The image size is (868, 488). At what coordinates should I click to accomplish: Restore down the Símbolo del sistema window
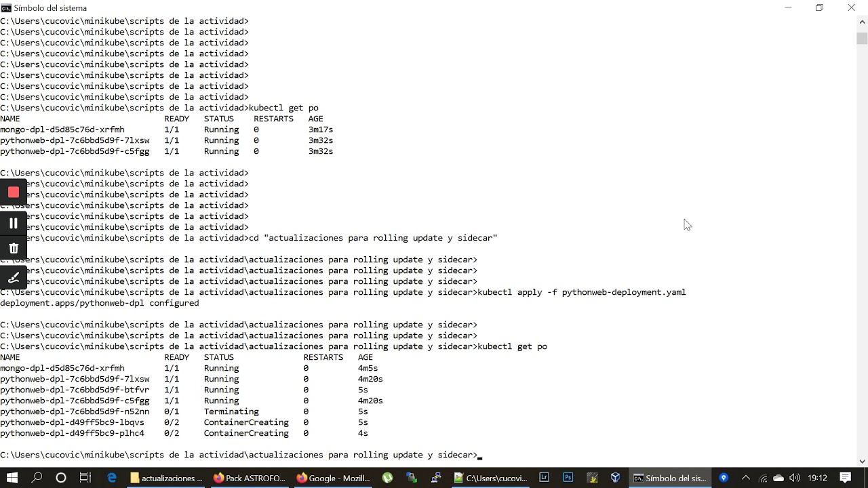click(819, 7)
